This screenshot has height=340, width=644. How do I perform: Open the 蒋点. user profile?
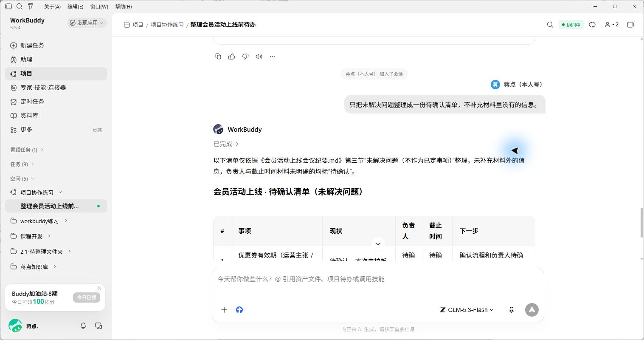[x=24, y=326]
